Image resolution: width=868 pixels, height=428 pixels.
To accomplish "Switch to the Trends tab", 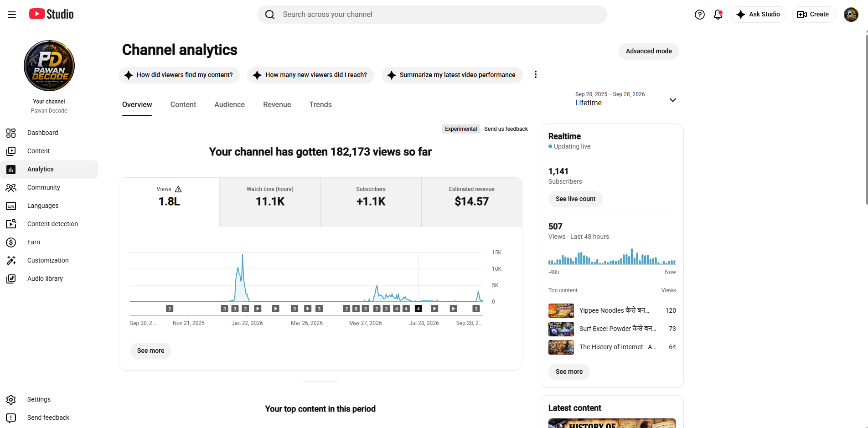I will point(320,105).
